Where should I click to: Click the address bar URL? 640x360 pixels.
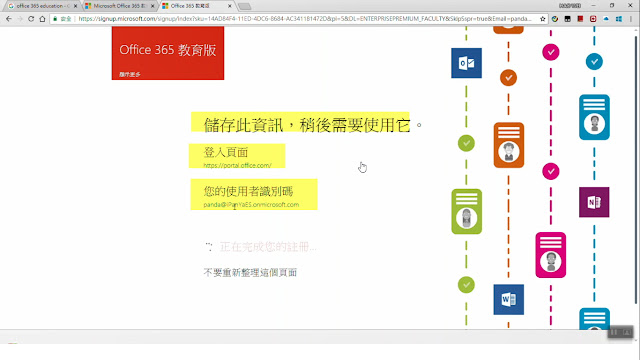tap(304, 19)
